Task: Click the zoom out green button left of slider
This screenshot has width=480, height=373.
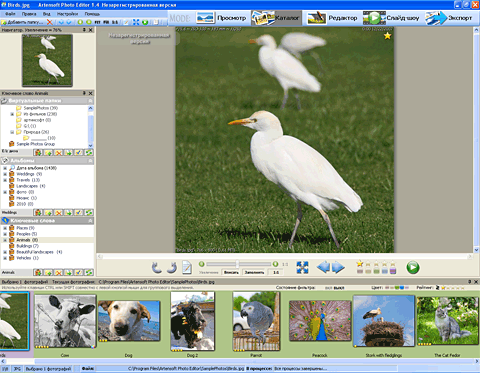Action: [x=201, y=264]
